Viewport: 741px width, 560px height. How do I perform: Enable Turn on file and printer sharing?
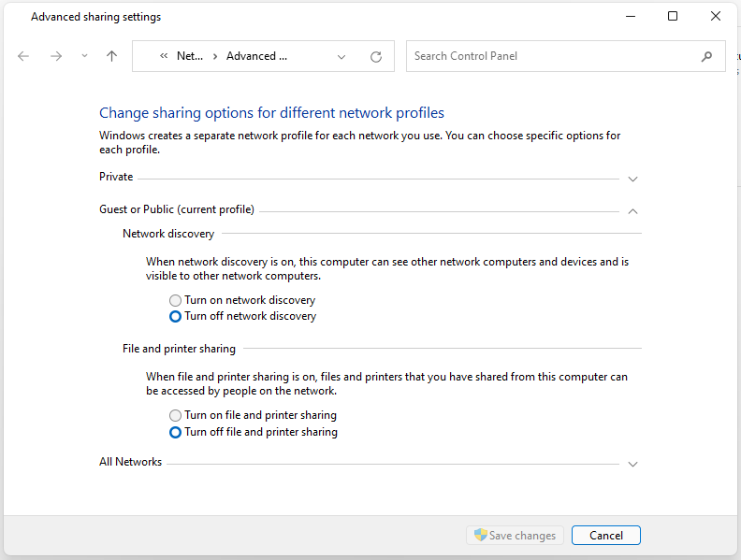pos(175,415)
